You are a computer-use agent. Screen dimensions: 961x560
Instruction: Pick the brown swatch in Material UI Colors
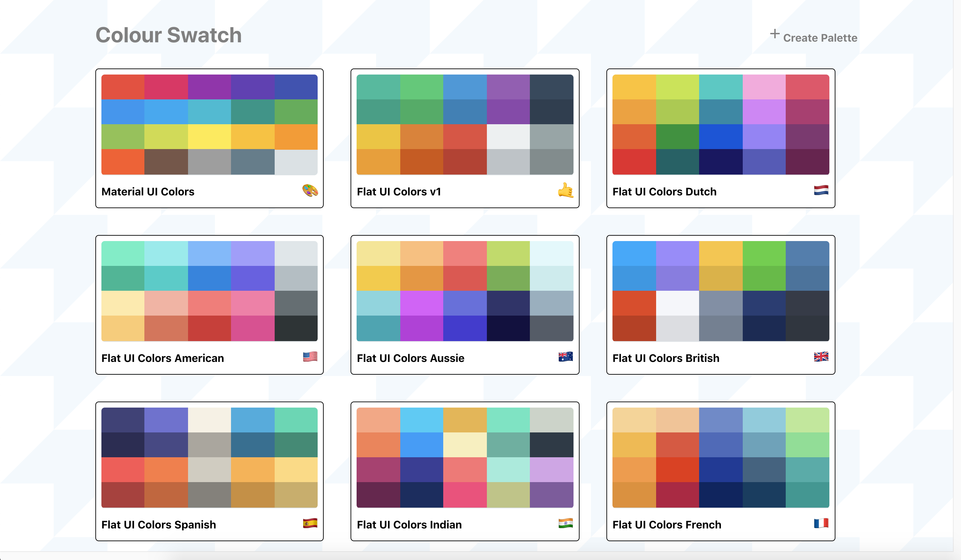tap(166, 162)
